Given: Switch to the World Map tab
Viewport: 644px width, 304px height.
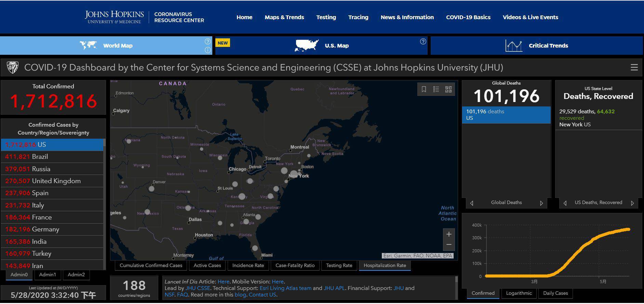Looking at the screenshot, I should (106, 46).
